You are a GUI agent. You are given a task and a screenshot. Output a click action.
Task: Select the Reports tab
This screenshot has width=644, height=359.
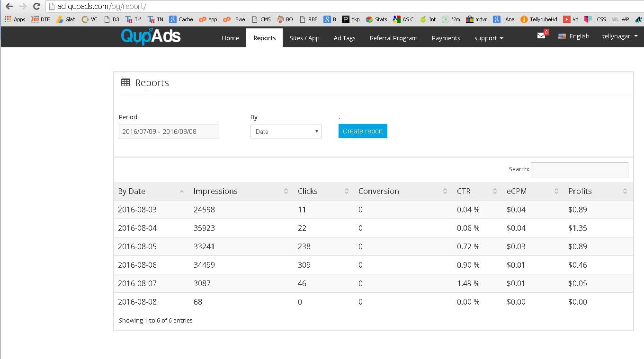click(264, 38)
